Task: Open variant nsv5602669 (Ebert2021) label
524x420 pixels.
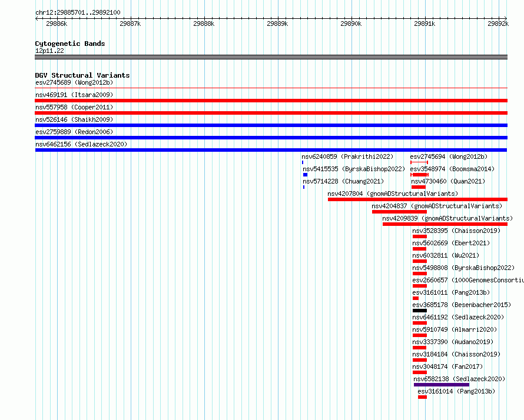Action: coord(451,243)
